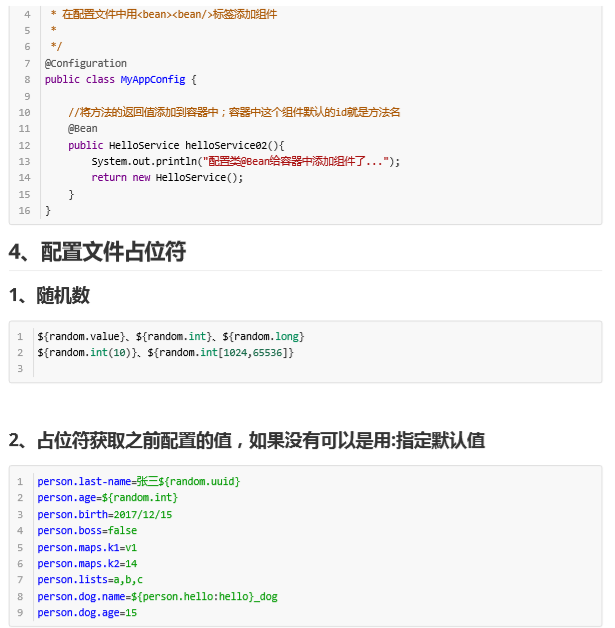Click 'person.last-name=张三${random.uuid}' line

click(139, 481)
